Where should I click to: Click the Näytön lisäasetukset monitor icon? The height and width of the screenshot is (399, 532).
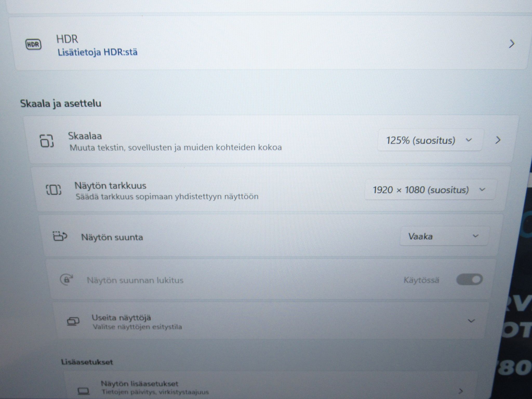84,391
